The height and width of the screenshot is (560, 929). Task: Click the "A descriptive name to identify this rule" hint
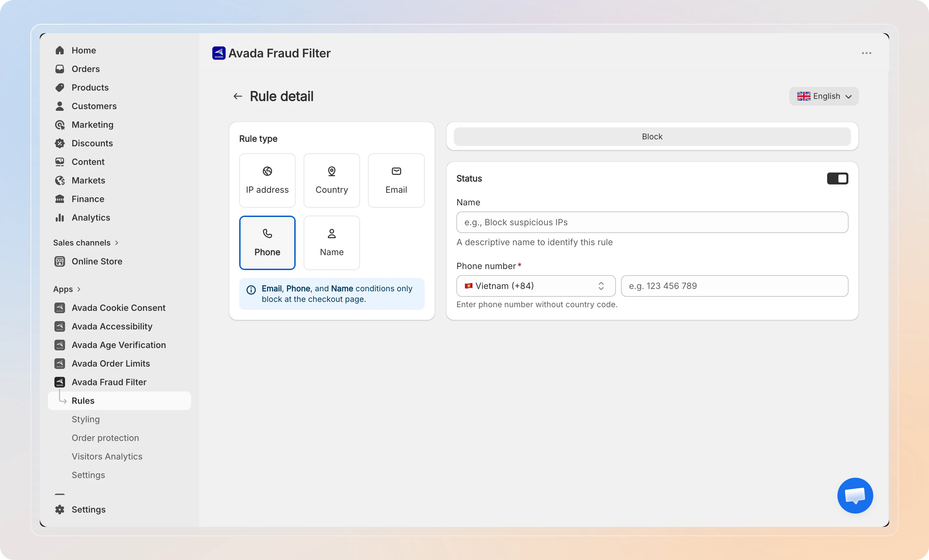pos(535,242)
